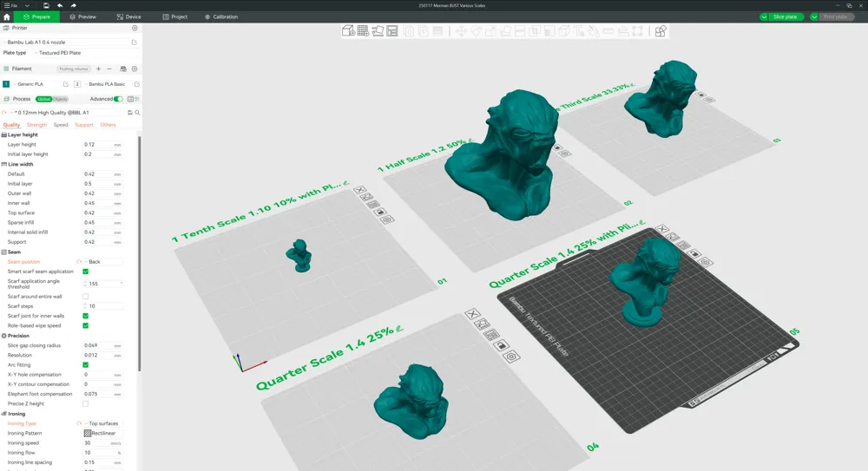868x471 pixels.
Task: Open the printer preset dropdown
Action: (65, 42)
